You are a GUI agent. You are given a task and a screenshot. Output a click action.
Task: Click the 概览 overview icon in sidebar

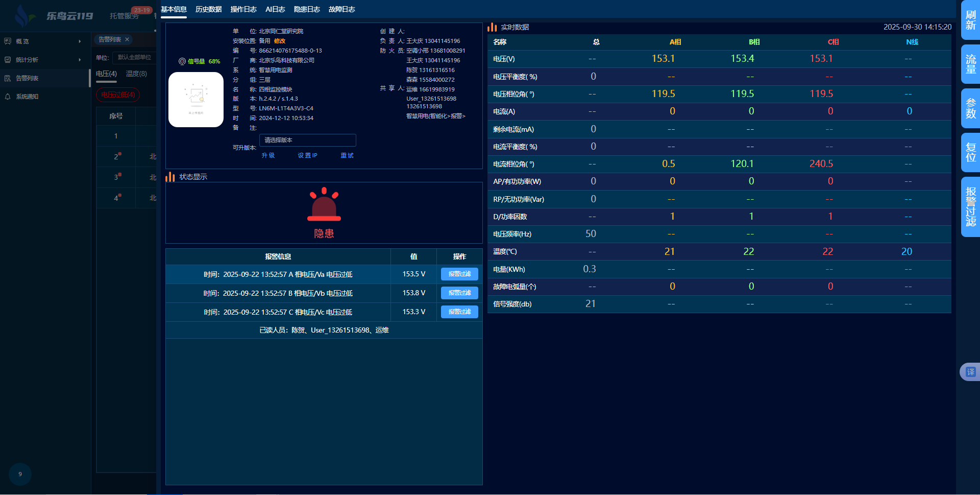[8, 41]
